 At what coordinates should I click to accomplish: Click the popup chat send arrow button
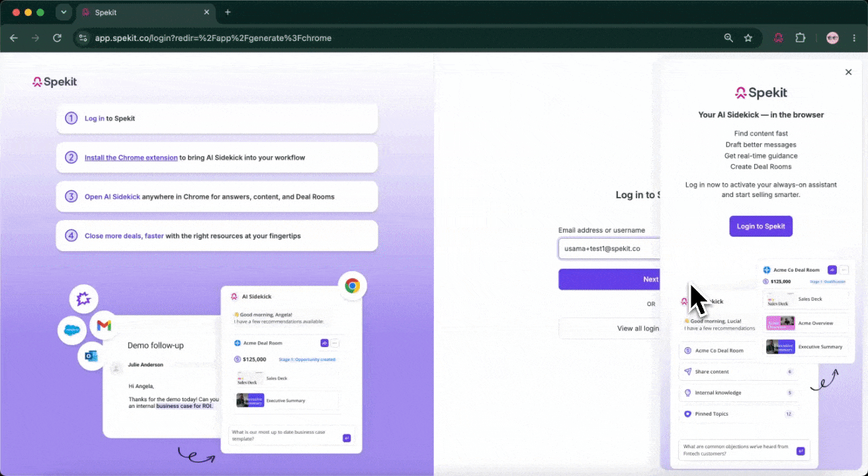tap(801, 451)
